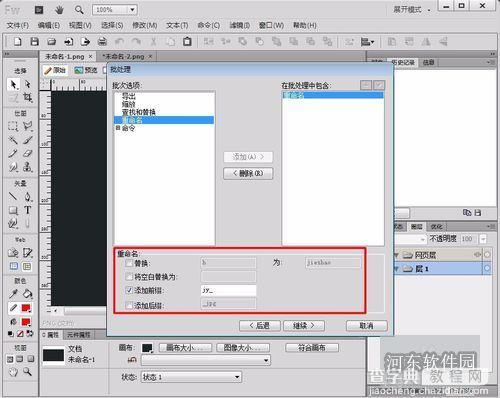
Task: Click the Export icon in main toolbar
Action: click(85, 42)
